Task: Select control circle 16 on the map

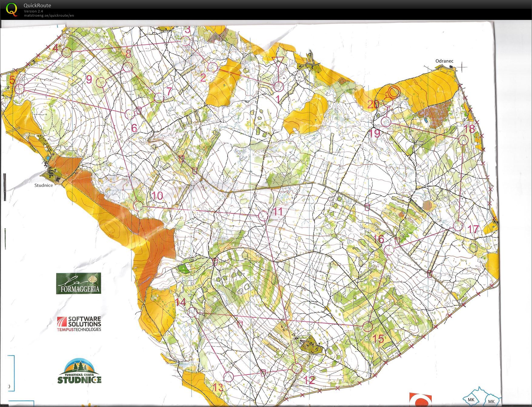Action: pos(389,250)
